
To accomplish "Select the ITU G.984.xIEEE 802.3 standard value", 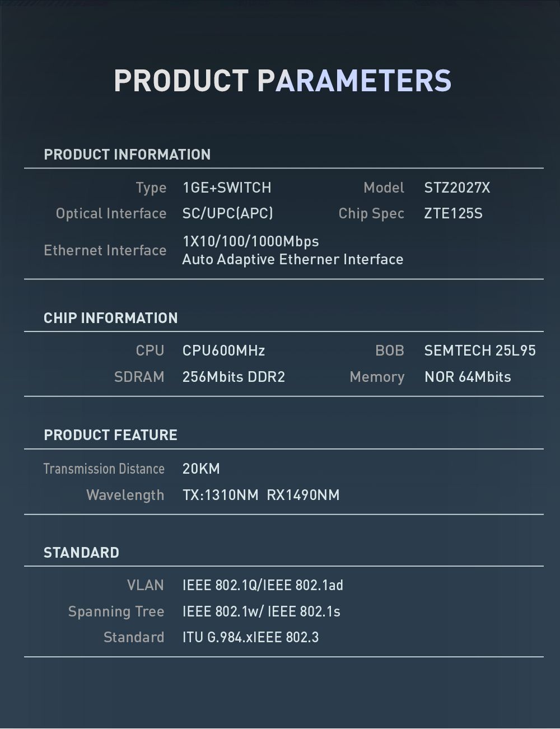I will pos(250,637).
